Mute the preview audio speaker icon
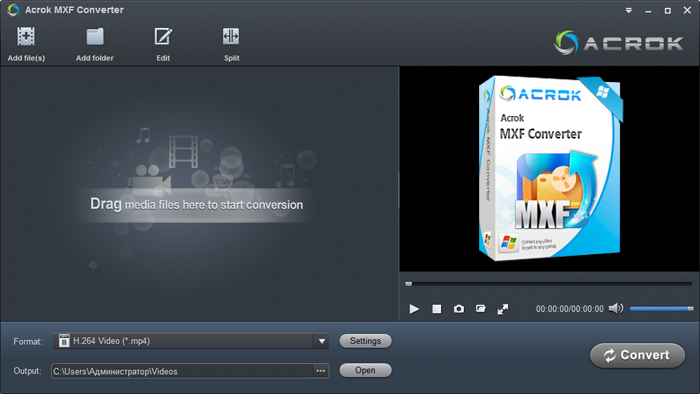Image resolution: width=700 pixels, height=394 pixels. coord(616,308)
